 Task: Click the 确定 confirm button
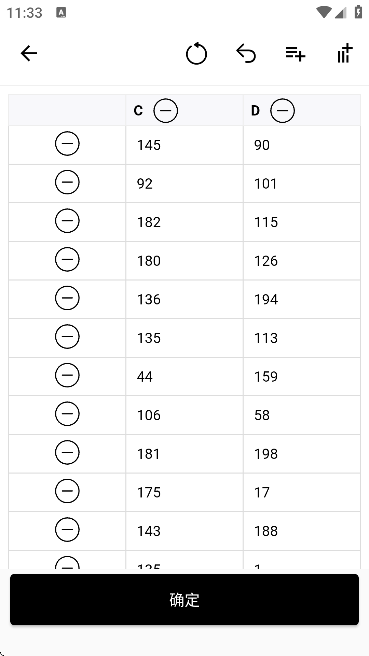[184, 600]
